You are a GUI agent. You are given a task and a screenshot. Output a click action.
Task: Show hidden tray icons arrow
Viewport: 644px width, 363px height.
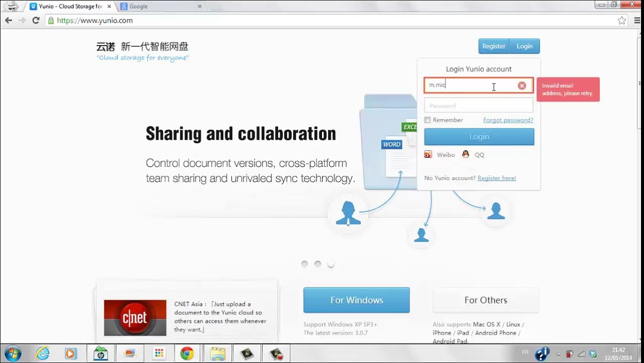pos(558,354)
